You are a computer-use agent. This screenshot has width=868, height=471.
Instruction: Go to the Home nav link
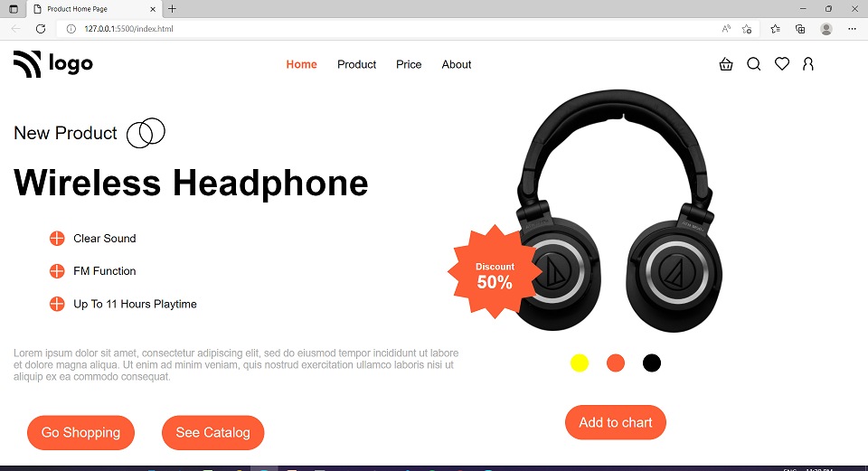point(301,64)
